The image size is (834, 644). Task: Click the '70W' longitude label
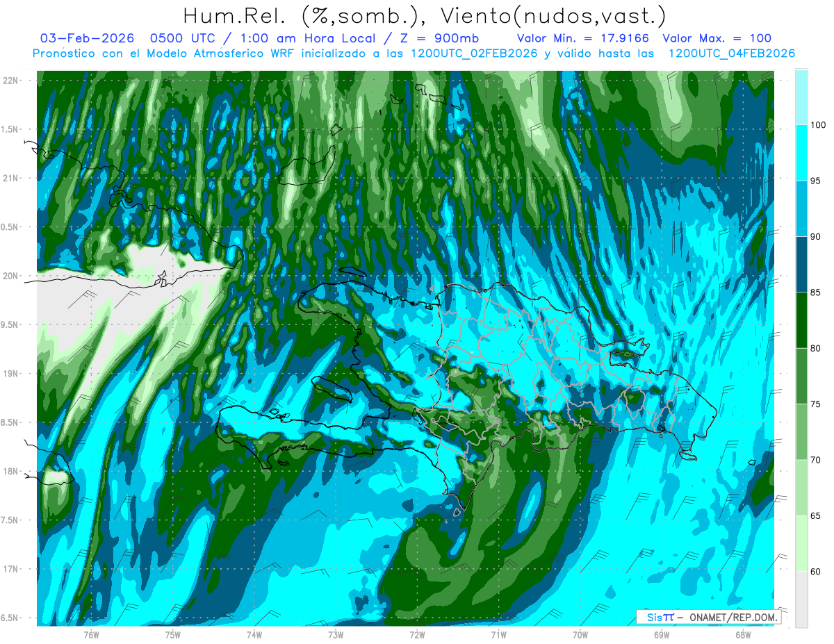pyautogui.click(x=580, y=635)
